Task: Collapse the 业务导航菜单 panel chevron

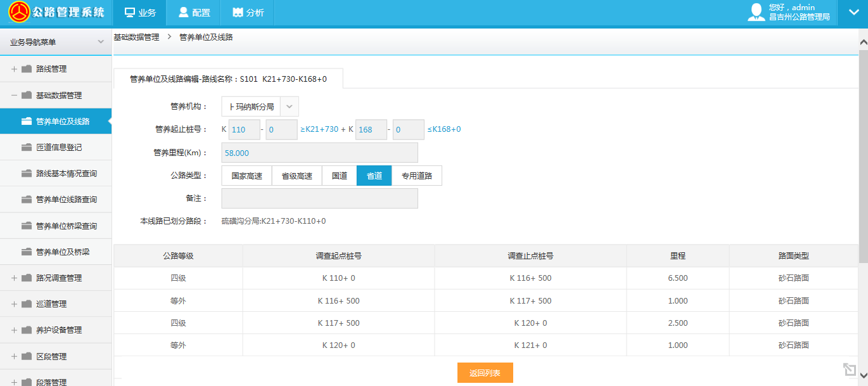Action: tap(100, 42)
